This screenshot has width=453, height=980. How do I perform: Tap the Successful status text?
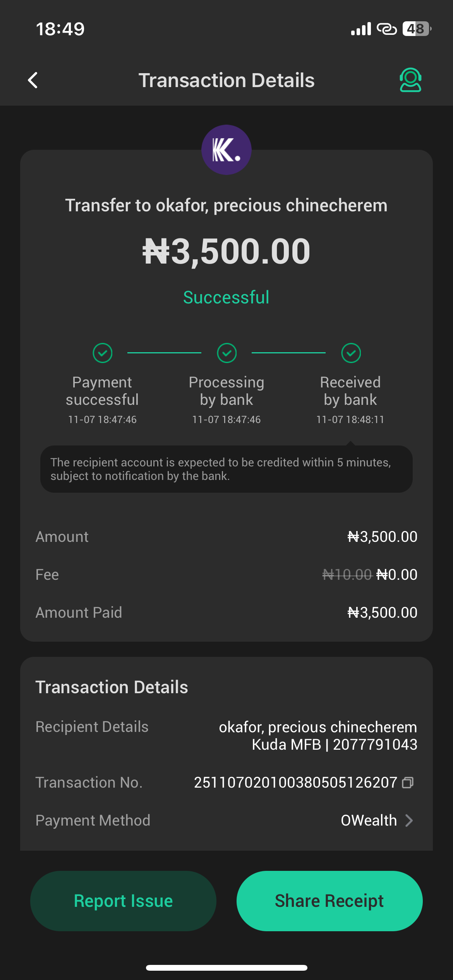click(226, 298)
